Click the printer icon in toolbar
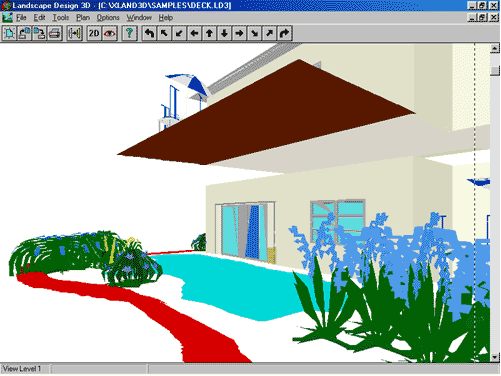This screenshot has width=501, height=376. pos(55,33)
